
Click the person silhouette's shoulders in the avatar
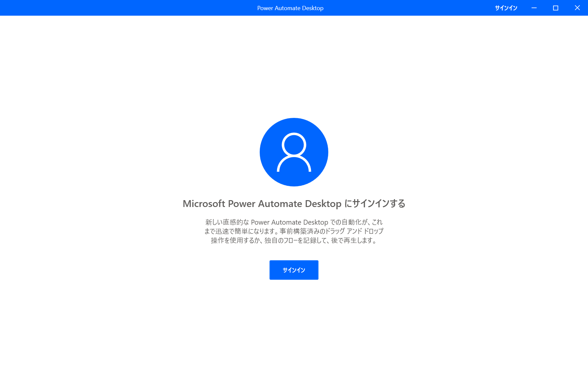[x=294, y=164]
